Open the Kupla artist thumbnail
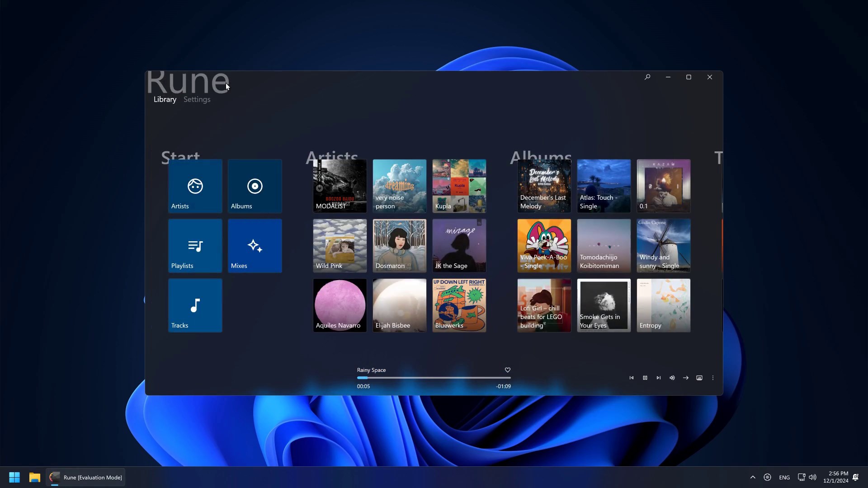Viewport: 868px width, 488px height. coord(459,186)
